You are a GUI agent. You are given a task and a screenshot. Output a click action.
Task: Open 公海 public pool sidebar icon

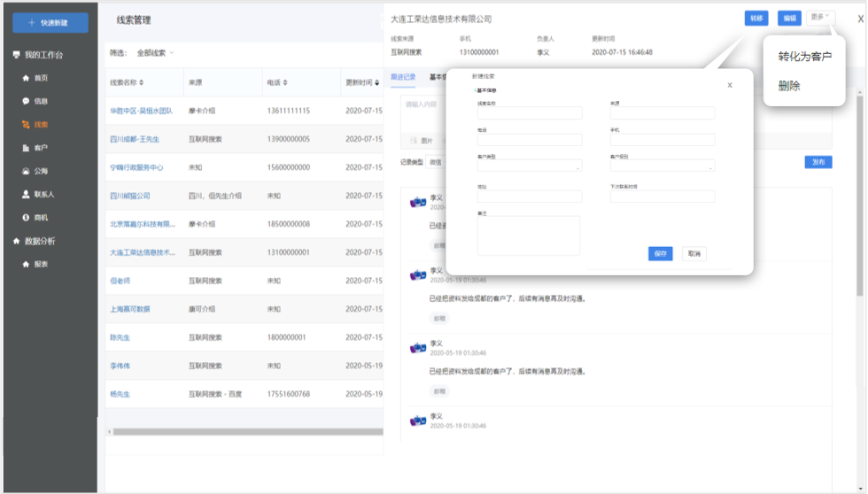click(x=26, y=171)
